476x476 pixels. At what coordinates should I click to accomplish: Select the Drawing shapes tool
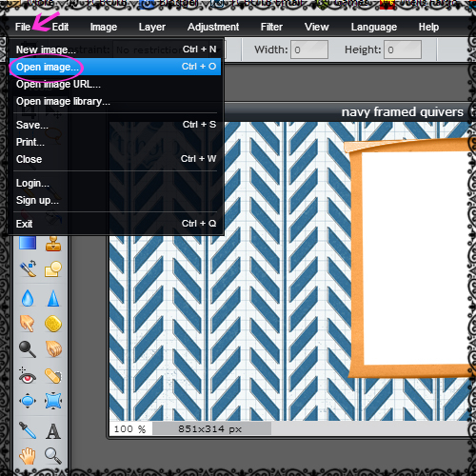tap(53, 269)
